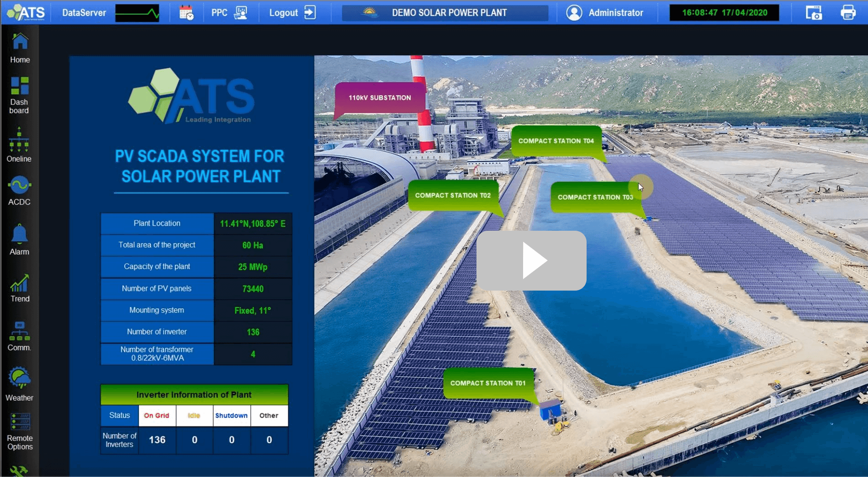Open the Administrator user profile

point(605,13)
